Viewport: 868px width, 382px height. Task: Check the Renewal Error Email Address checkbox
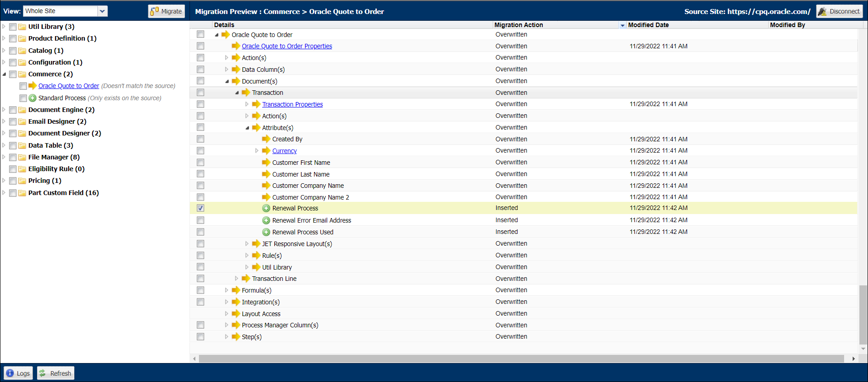pos(200,220)
